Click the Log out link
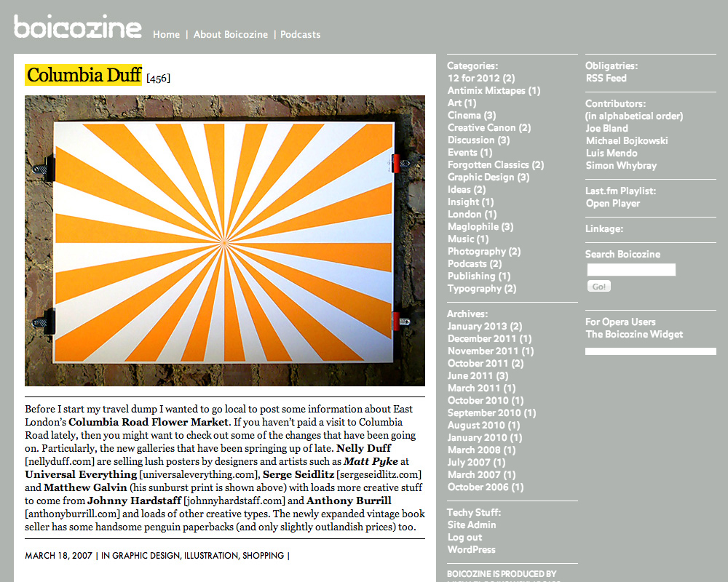The height and width of the screenshot is (582, 728). pos(464,538)
